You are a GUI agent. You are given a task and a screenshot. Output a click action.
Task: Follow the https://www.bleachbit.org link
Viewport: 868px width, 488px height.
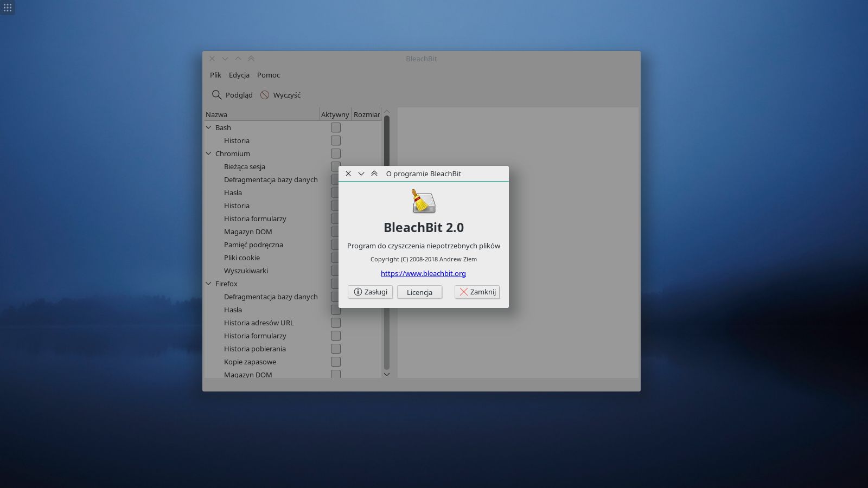(423, 273)
